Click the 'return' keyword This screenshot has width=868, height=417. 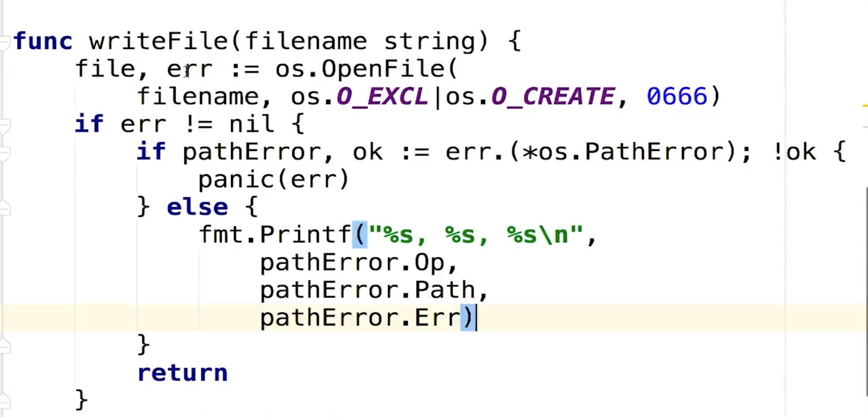pos(182,374)
